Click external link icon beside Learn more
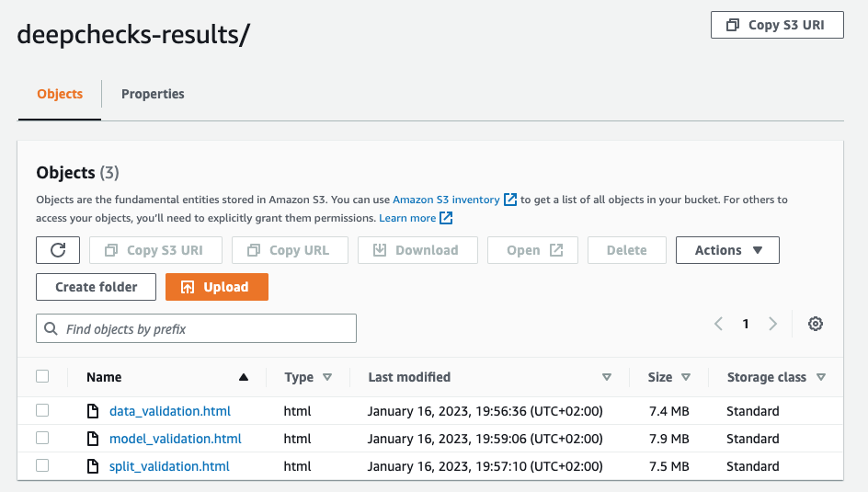The height and width of the screenshot is (492, 868). (446, 218)
